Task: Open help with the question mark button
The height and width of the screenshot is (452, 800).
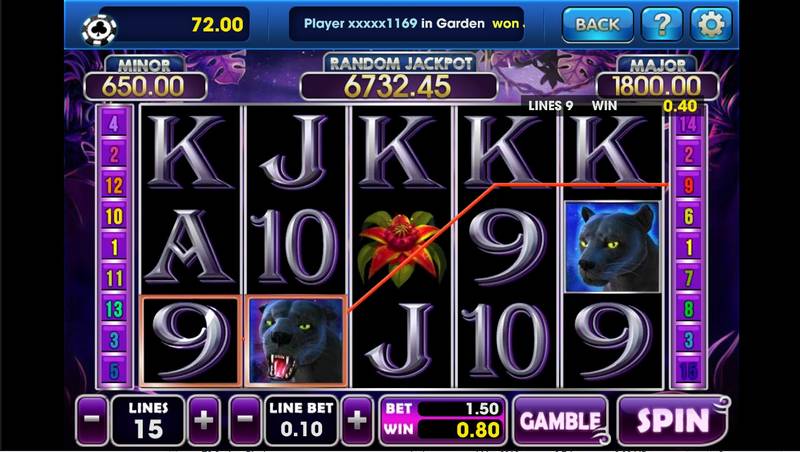Action: point(660,24)
